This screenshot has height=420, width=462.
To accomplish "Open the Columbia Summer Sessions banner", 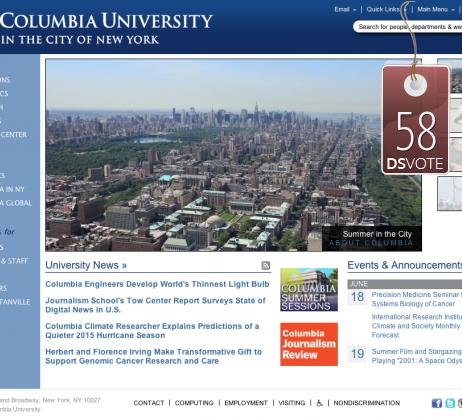I will click(309, 290).
